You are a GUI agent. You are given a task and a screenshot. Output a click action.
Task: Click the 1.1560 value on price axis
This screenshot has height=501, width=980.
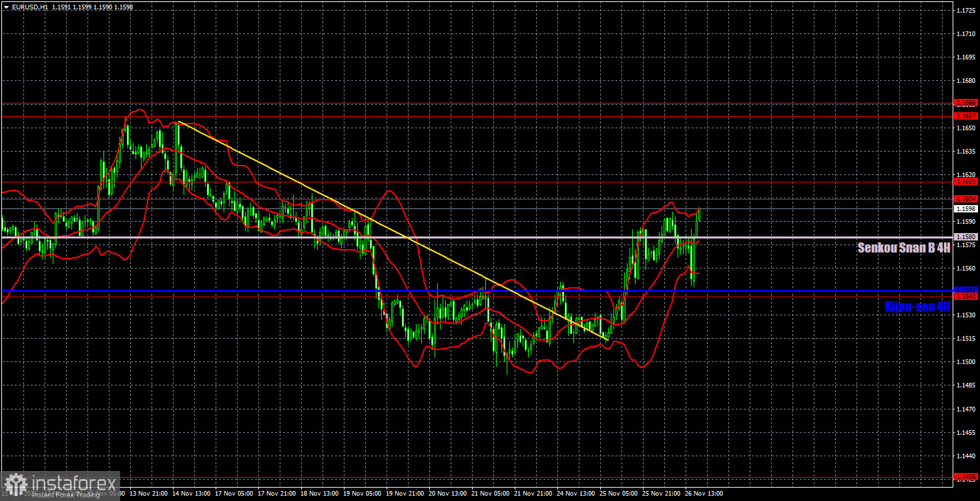[966, 268]
